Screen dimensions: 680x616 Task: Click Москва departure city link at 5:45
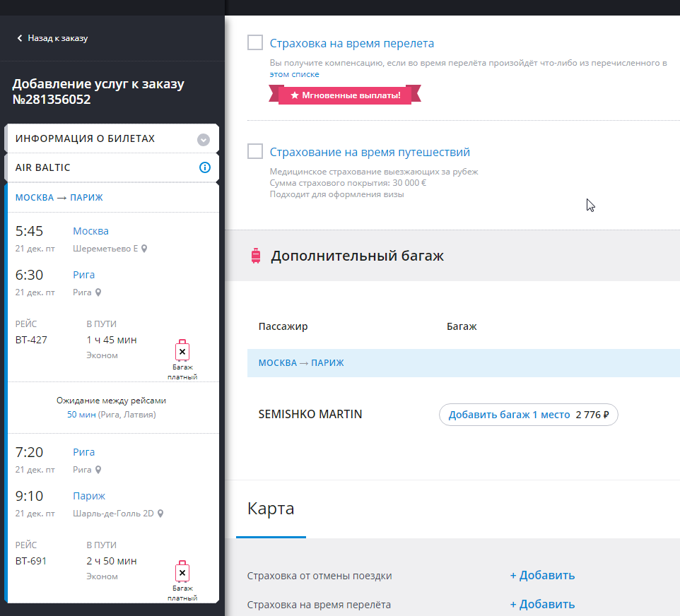click(90, 231)
